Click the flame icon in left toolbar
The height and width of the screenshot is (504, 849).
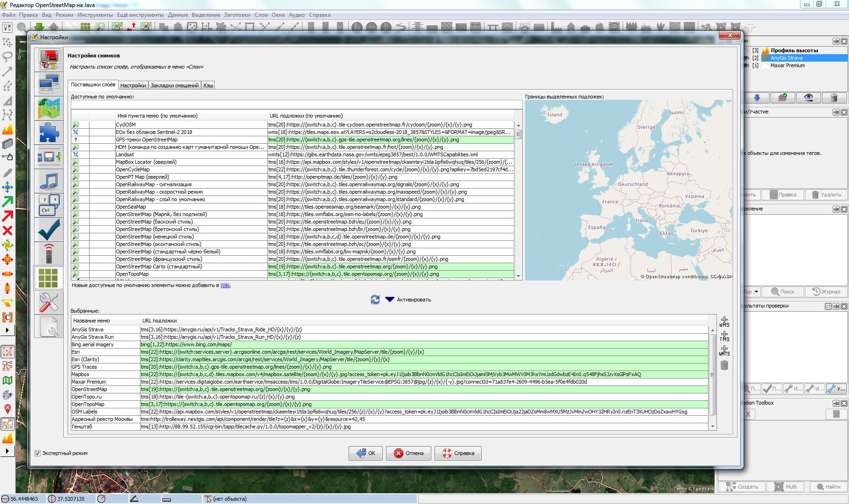click(7, 129)
